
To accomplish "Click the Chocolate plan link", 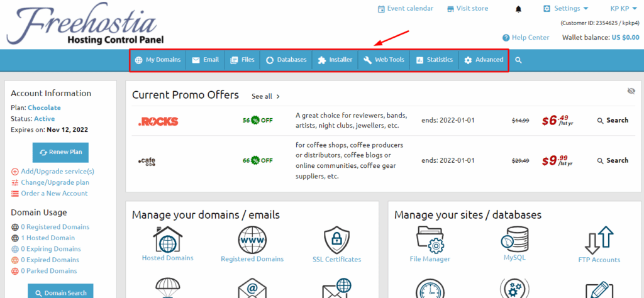I will pyautogui.click(x=45, y=108).
